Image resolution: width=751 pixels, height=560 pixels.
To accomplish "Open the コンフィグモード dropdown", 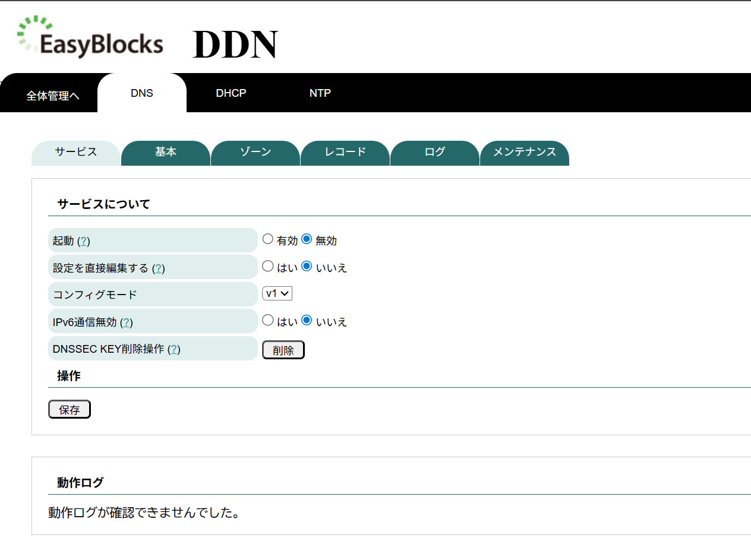I will (277, 293).
